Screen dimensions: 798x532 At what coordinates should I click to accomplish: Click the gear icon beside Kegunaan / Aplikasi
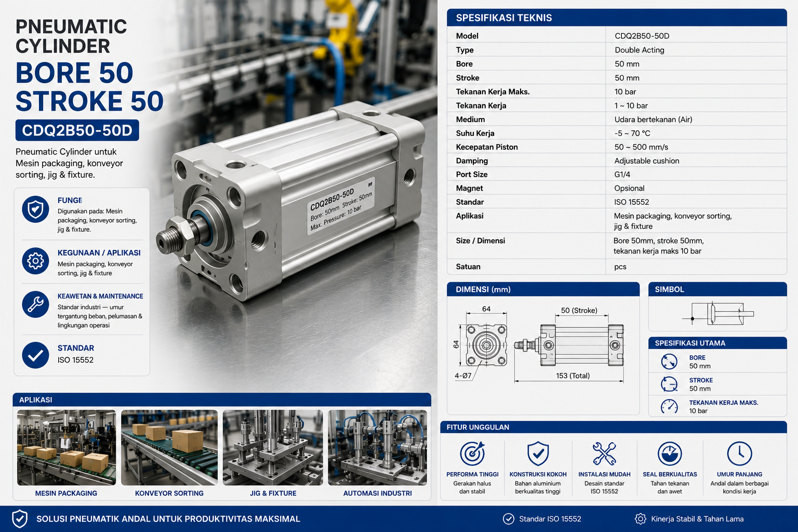(35, 261)
